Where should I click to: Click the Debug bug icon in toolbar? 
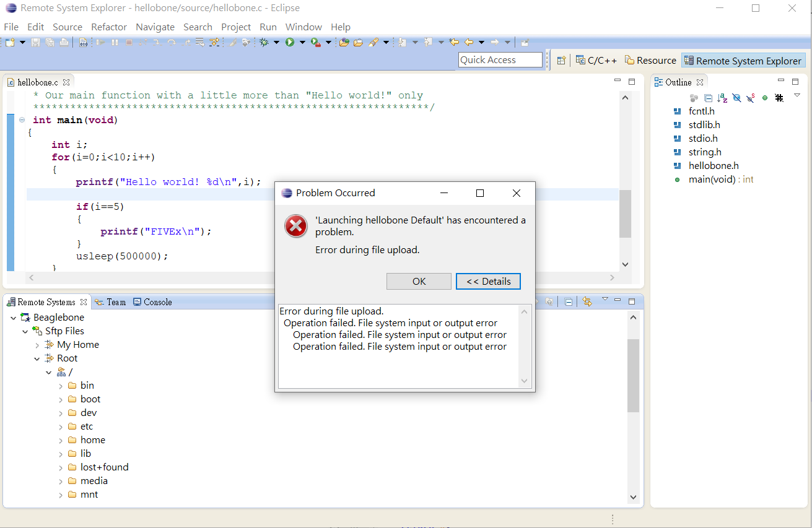(x=264, y=42)
